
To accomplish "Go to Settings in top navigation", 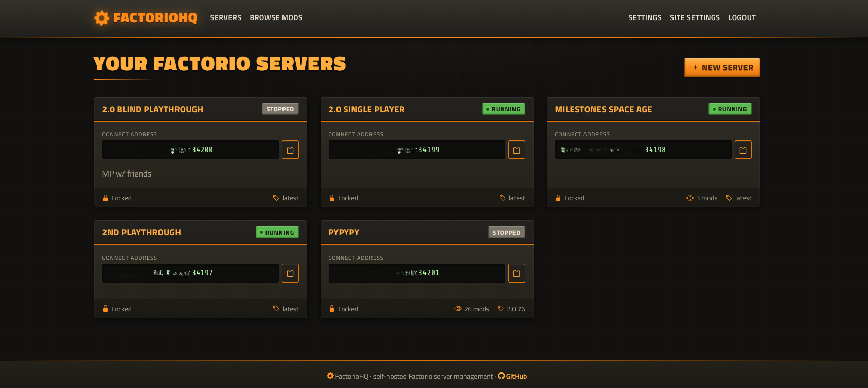I will pyautogui.click(x=645, y=17).
